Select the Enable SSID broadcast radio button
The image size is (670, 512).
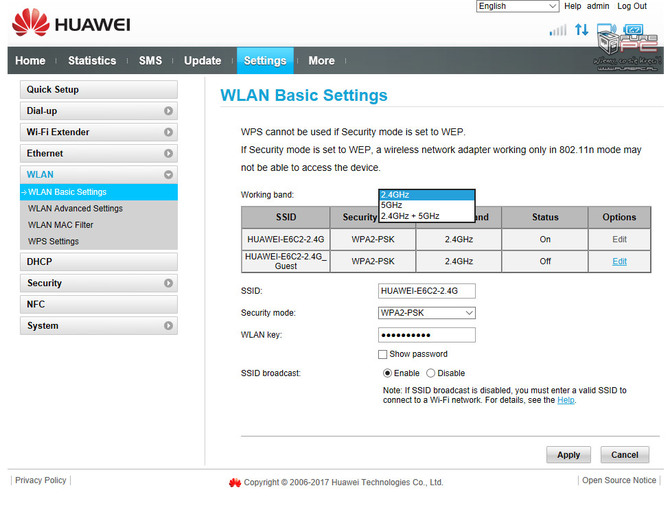click(387, 373)
